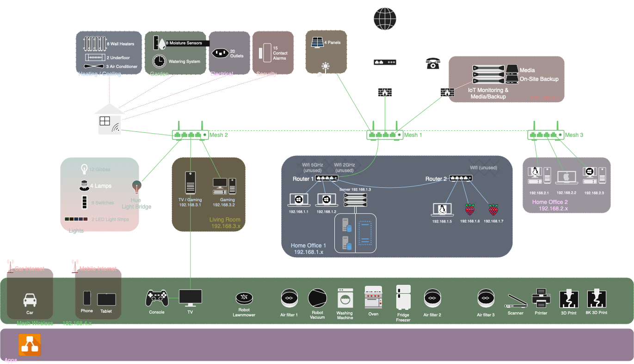Viewport: 634px width, 364px height.
Task: Click the Phone icon
Action: click(87, 298)
